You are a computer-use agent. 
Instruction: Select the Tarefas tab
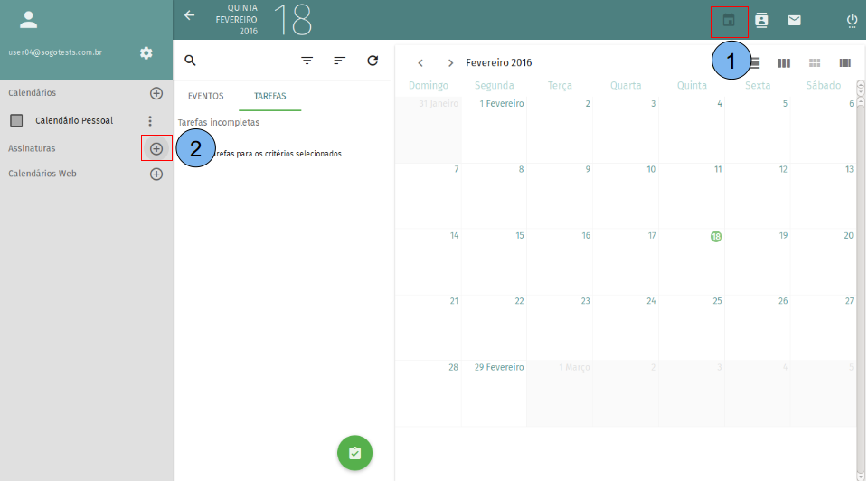[x=270, y=96]
